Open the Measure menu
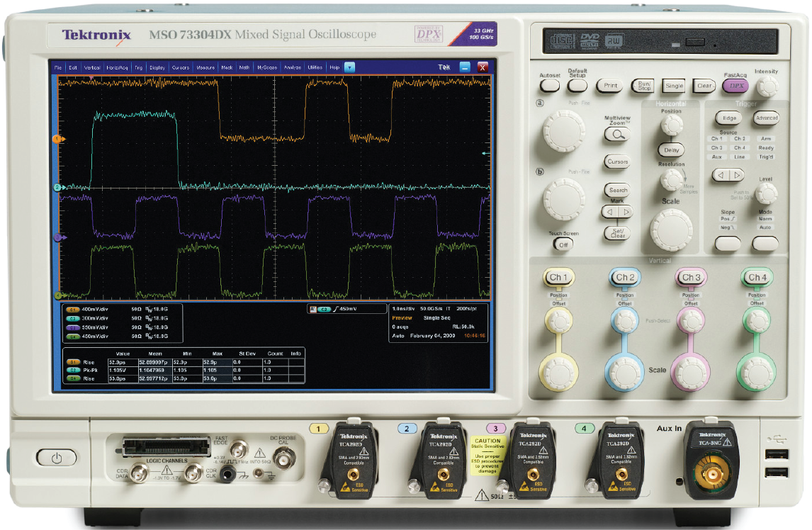Viewport: 812px width, 530px height. 205,67
